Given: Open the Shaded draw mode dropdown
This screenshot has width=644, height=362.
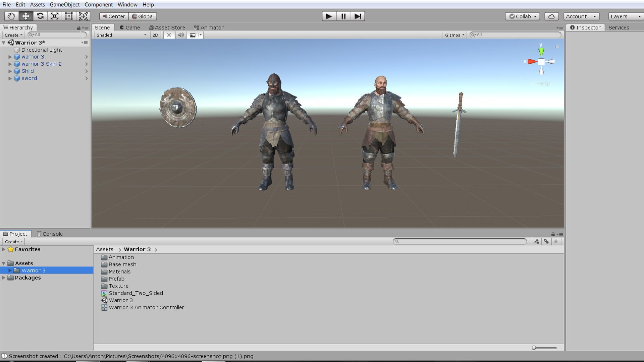Looking at the screenshot, I should coord(121,35).
